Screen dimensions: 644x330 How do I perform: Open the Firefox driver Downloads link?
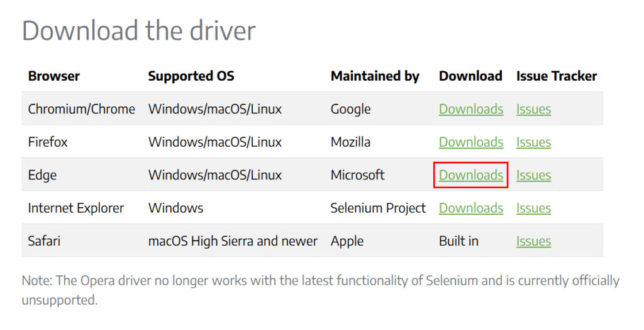pos(470,142)
